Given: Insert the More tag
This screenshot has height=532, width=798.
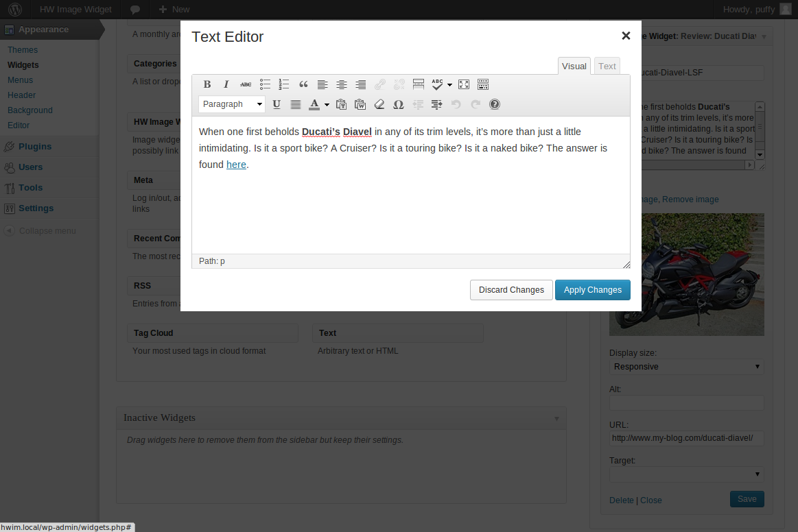Looking at the screenshot, I should 419,84.
